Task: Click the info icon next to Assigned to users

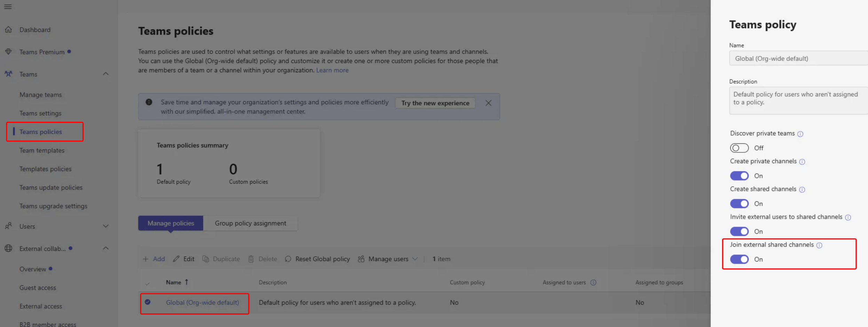Action: [x=594, y=282]
